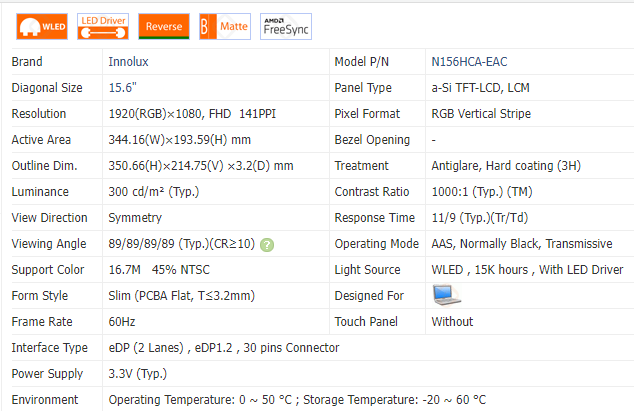Viewport: 634px width, 411px height.
Task: Select the 15.6" diagonal size value
Action: pyautogui.click(x=123, y=88)
